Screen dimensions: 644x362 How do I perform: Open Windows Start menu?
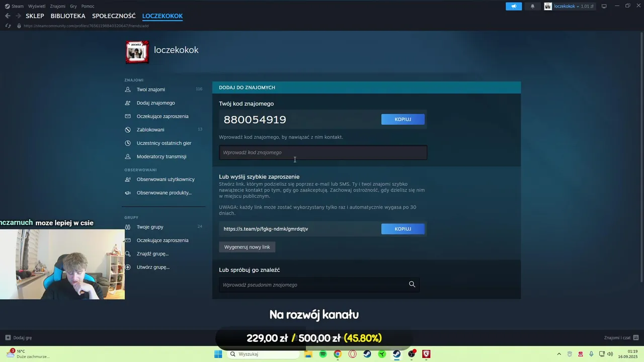click(x=218, y=354)
